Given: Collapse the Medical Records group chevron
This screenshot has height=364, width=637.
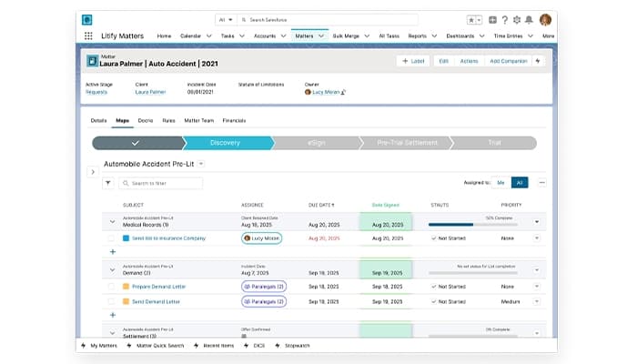Looking at the screenshot, I should coord(112,222).
